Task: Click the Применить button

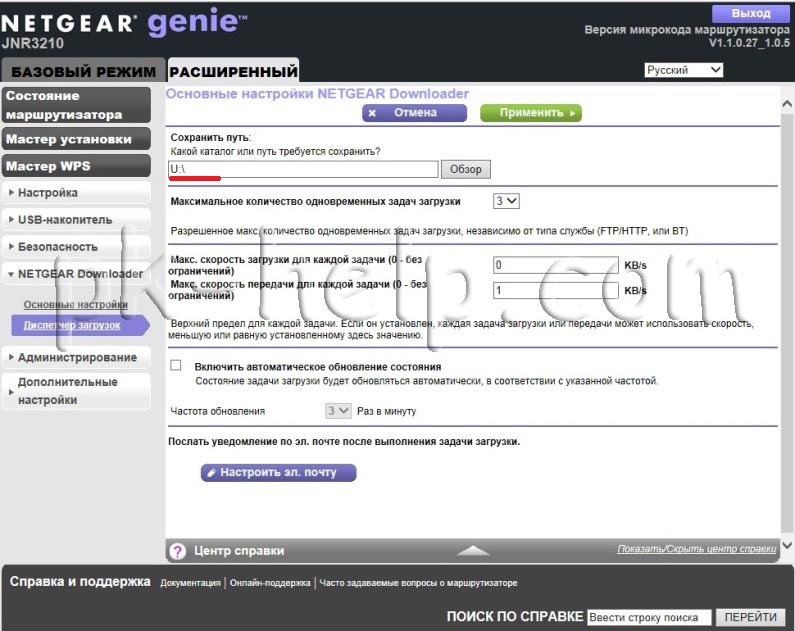Action: (x=530, y=113)
